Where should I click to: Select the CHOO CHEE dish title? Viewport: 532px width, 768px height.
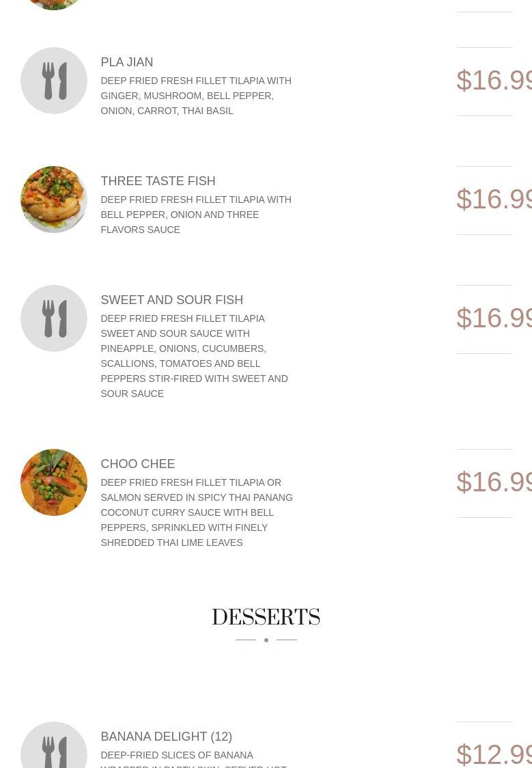pyautogui.click(x=137, y=464)
